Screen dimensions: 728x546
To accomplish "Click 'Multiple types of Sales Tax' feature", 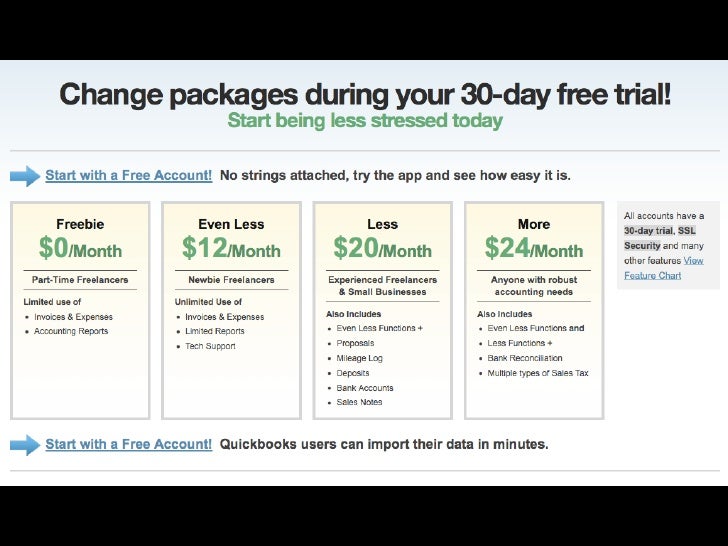I will (x=538, y=373).
